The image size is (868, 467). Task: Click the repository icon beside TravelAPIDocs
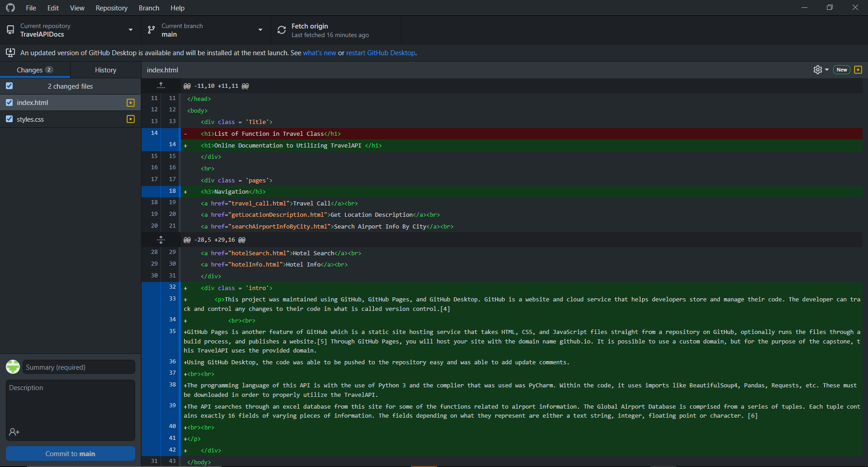(x=10, y=30)
